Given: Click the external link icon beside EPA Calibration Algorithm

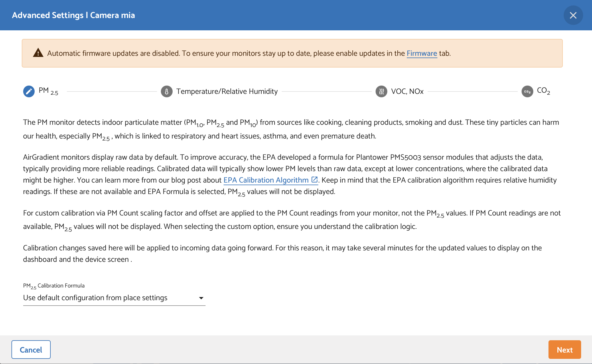Looking at the screenshot, I should point(314,180).
